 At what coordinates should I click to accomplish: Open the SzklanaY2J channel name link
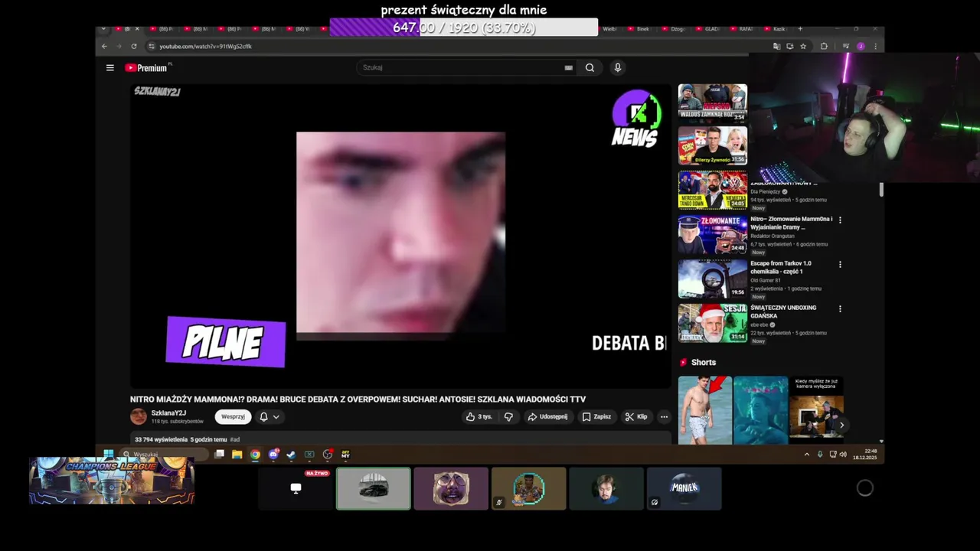168,413
